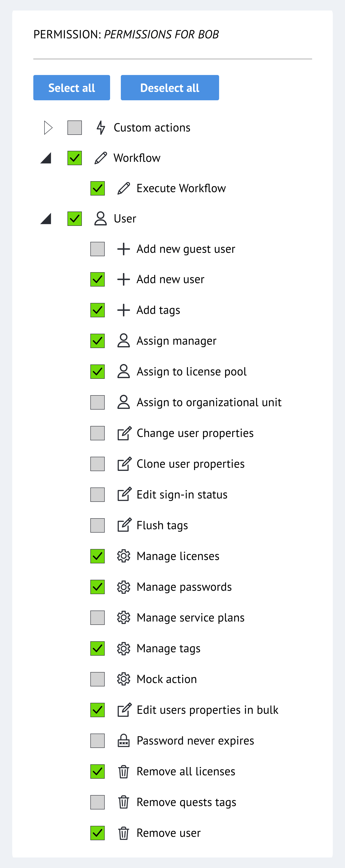The image size is (345, 868).
Task: Collapse the Workflow tree section
Action: (x=47, y=158)
